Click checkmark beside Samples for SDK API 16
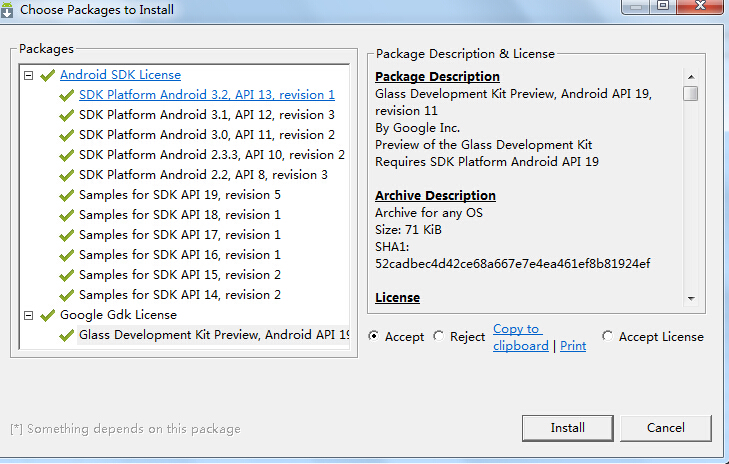 click(66, 255)
